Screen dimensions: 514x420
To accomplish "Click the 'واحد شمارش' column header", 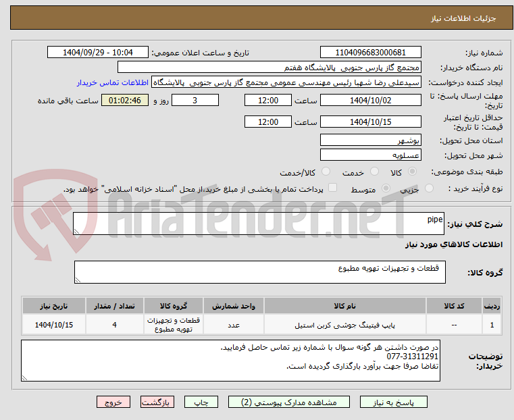I will pyautogui.click(x=234, y=306).
